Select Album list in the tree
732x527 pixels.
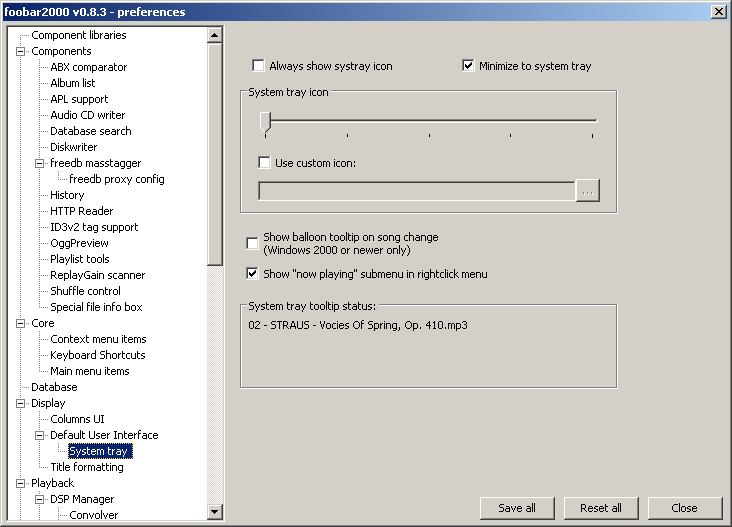pos(73,83)
